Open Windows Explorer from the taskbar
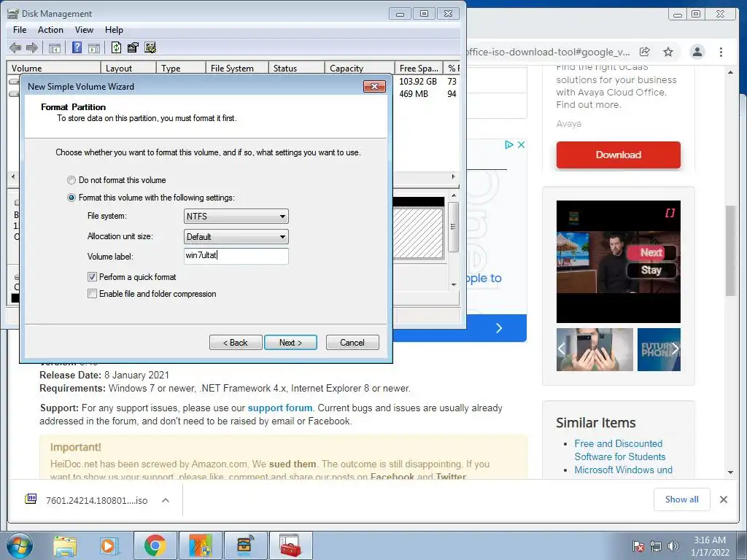The height and width of the screenshot is (560, 747). pyautogui.click(x=65, y=545)
